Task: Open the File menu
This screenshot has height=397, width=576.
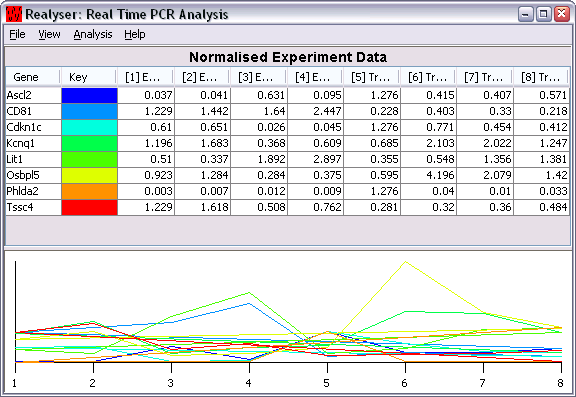Action: point(17,35)
